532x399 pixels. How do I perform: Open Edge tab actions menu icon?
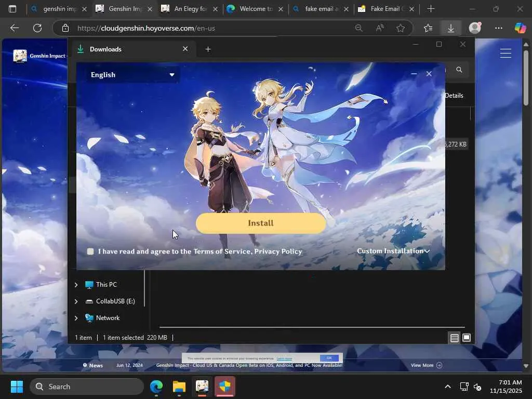(x=12, y=9)
